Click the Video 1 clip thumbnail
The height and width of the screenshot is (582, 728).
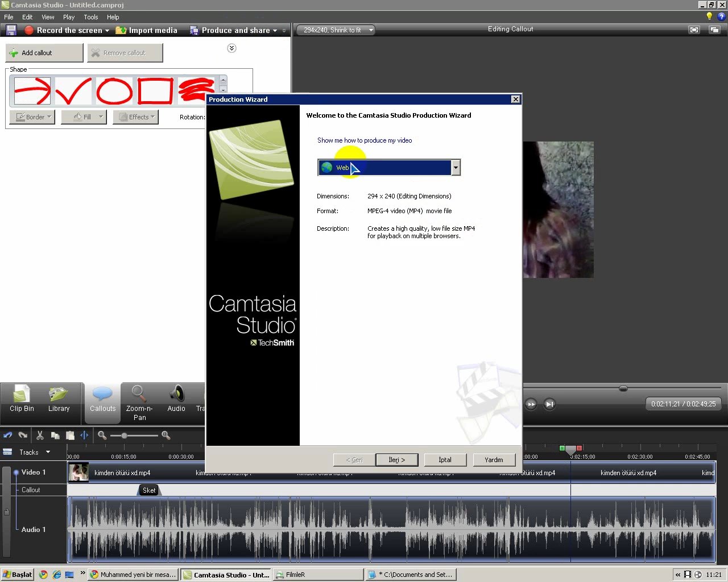79,472
